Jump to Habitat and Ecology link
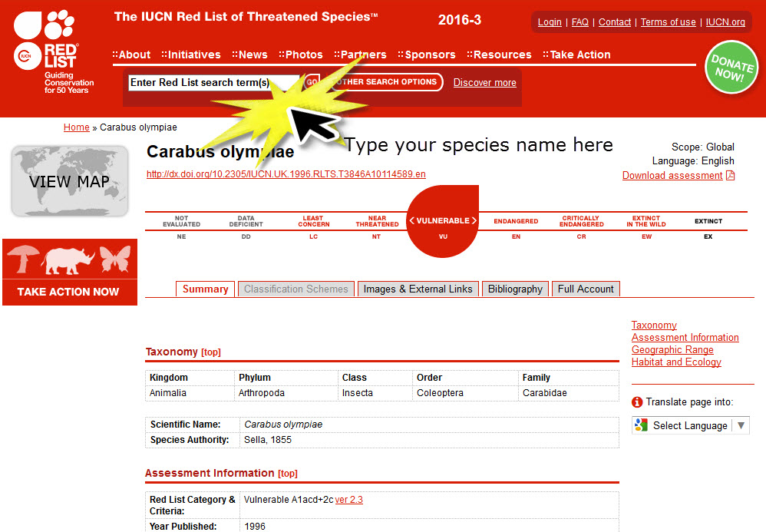 click(x=676, y=362)
